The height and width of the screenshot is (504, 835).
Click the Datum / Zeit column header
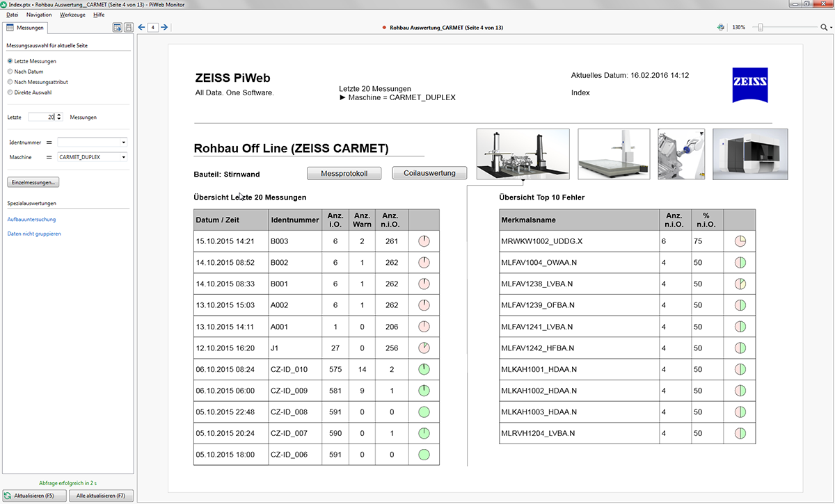coord(231,220)
